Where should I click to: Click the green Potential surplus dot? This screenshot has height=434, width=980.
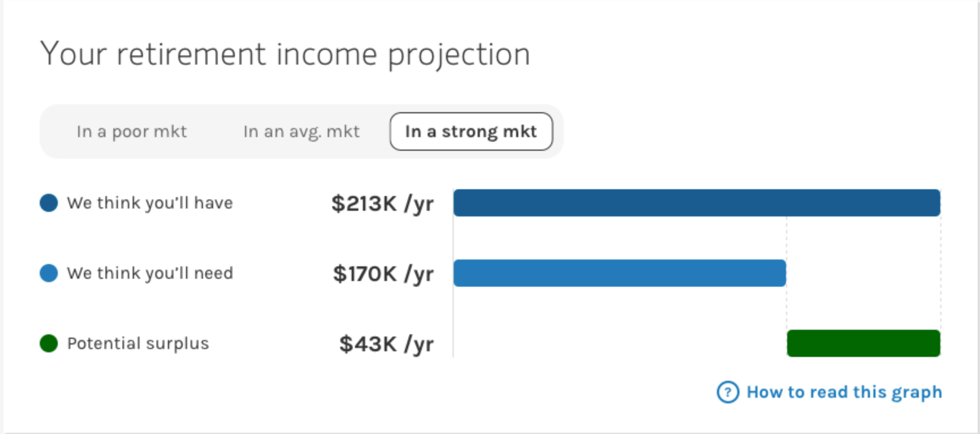click(x=49, y=343)
